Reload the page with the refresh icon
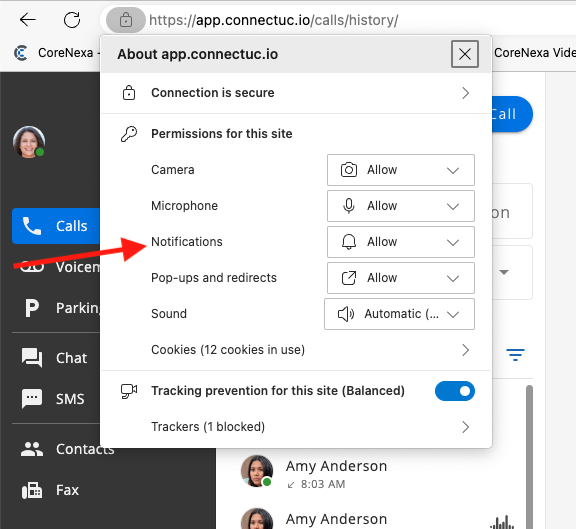 pos(72,20)
